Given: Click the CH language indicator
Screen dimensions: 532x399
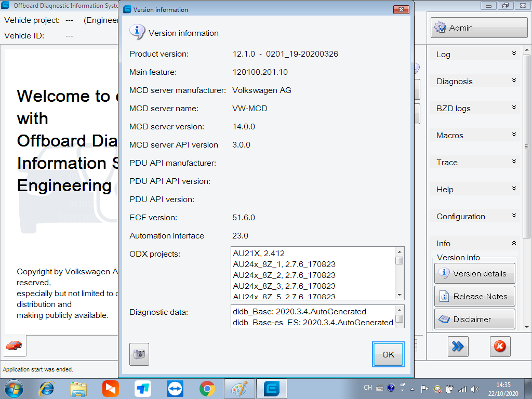Looking at the screenshot, I should (x=368, y=388).
